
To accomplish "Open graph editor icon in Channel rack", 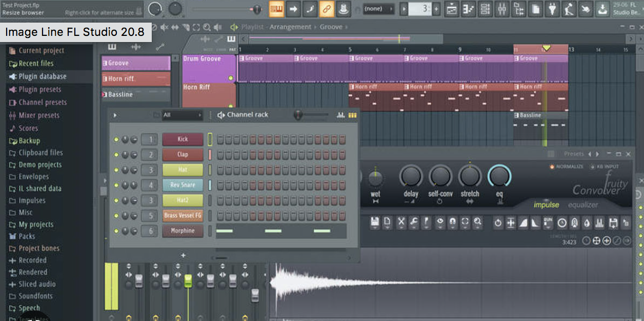I will tap(340, 115).
